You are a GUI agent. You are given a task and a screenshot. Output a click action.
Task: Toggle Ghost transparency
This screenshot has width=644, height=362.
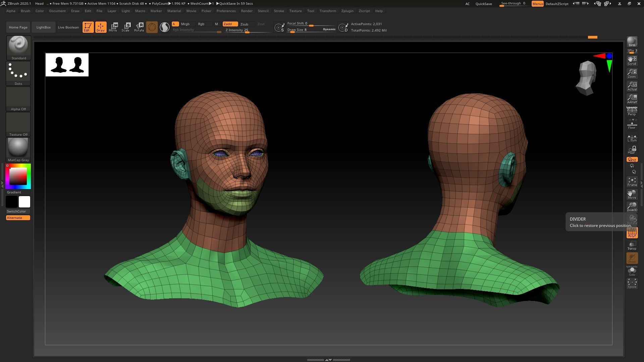pos(632,258)
